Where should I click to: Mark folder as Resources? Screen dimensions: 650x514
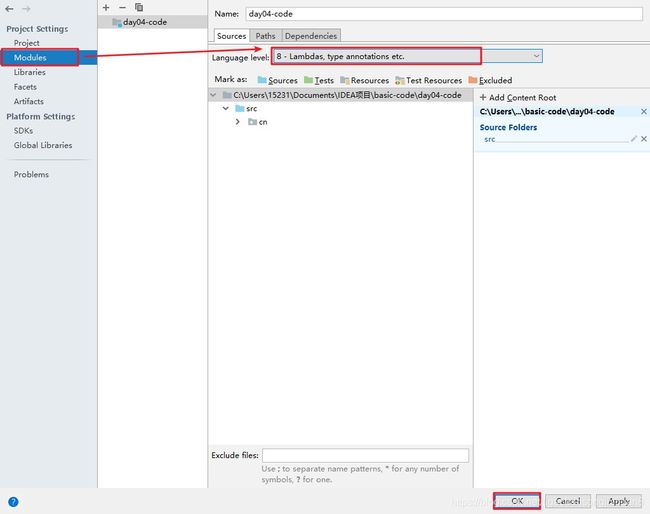[364, 80]
